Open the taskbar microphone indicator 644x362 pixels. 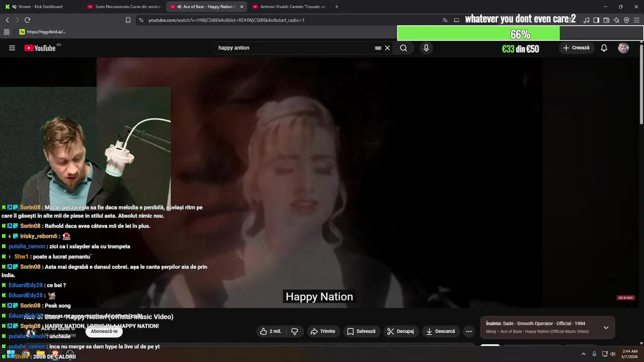594,354
